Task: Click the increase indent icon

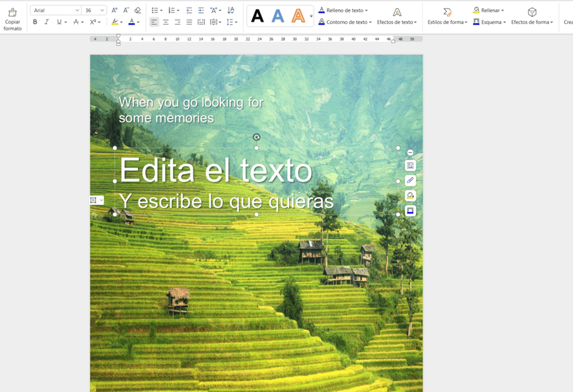Action: [201, 10]
